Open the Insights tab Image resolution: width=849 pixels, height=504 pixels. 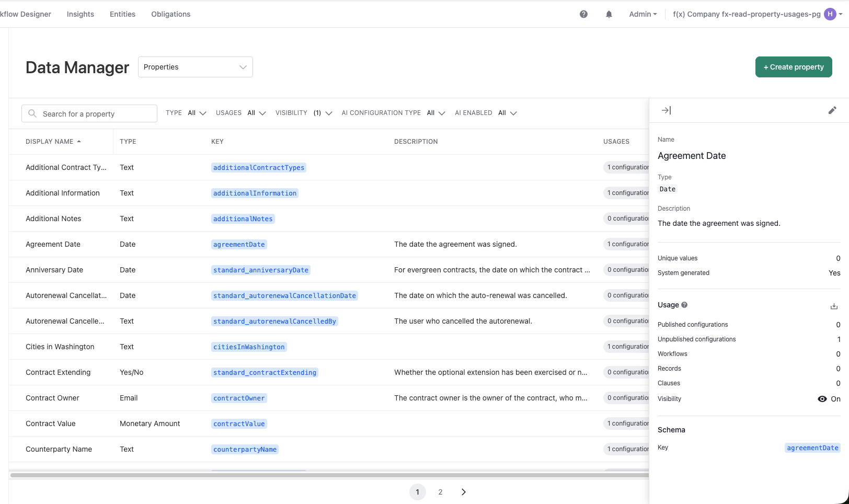(81, 14)
